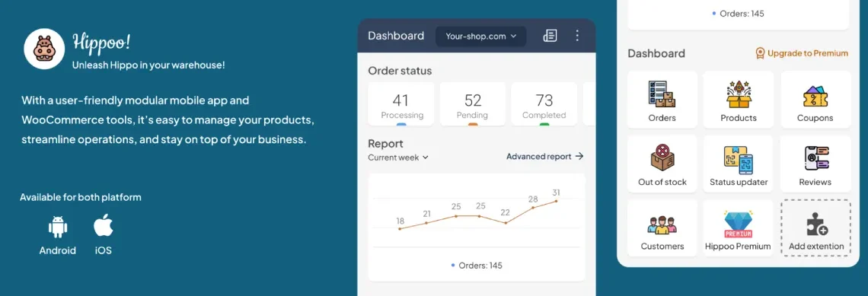
Task: Open the Reviews module
Action: [815, 164]
